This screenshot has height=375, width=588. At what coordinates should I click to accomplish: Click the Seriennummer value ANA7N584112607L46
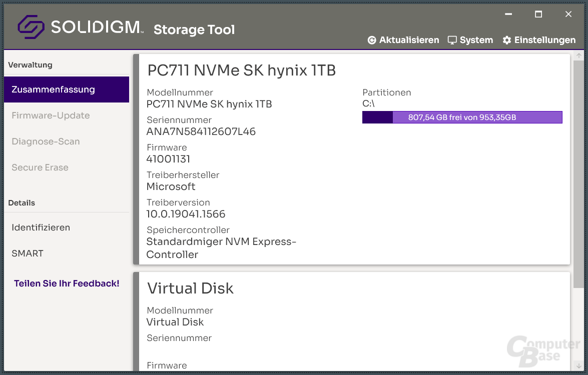[x=201, y=131]
